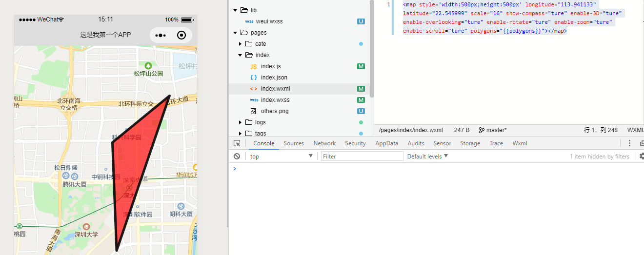Select others.png in the file tree
Screen dimensions: 644x255
[x=275, y=111]
